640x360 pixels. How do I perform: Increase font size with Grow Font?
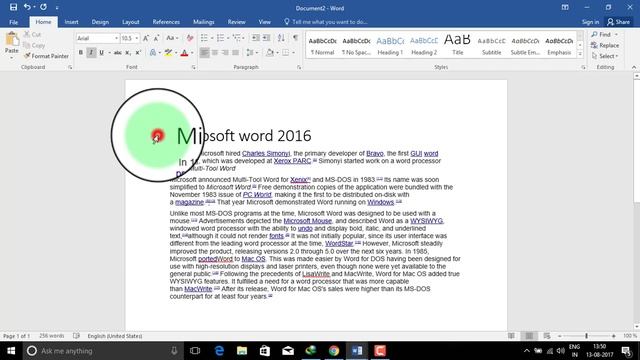(x=146, y=38)
